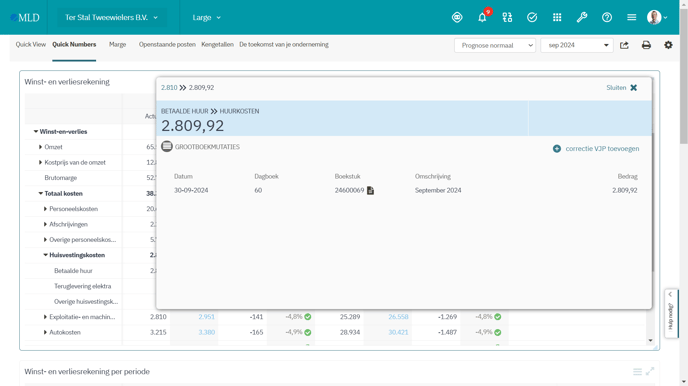Sort by the Bedrag column header
Viewport: 688px width, 386px height.
click(627, 176)
